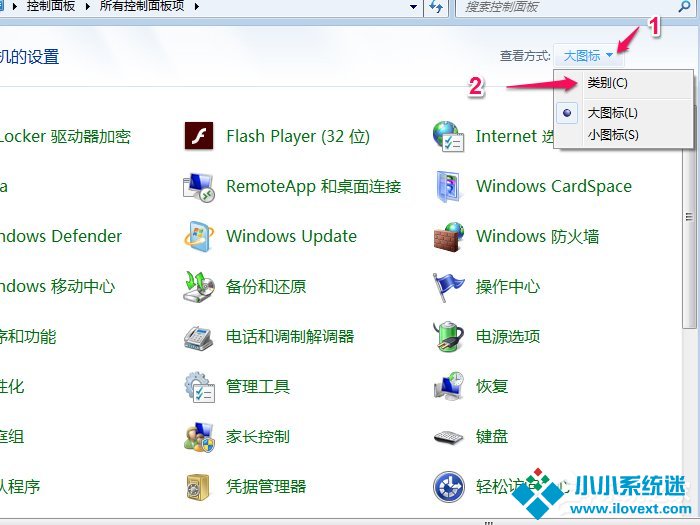Screen dimensions: 700x525
Task: Click the vertical scrollbar thumb
Action: tap(689, 219)
